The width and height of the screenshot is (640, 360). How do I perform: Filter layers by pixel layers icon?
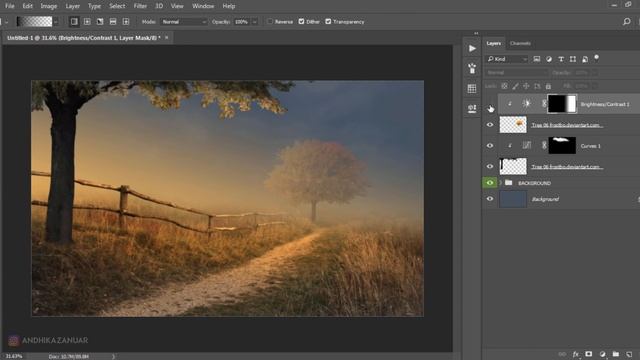pos(537,59)
